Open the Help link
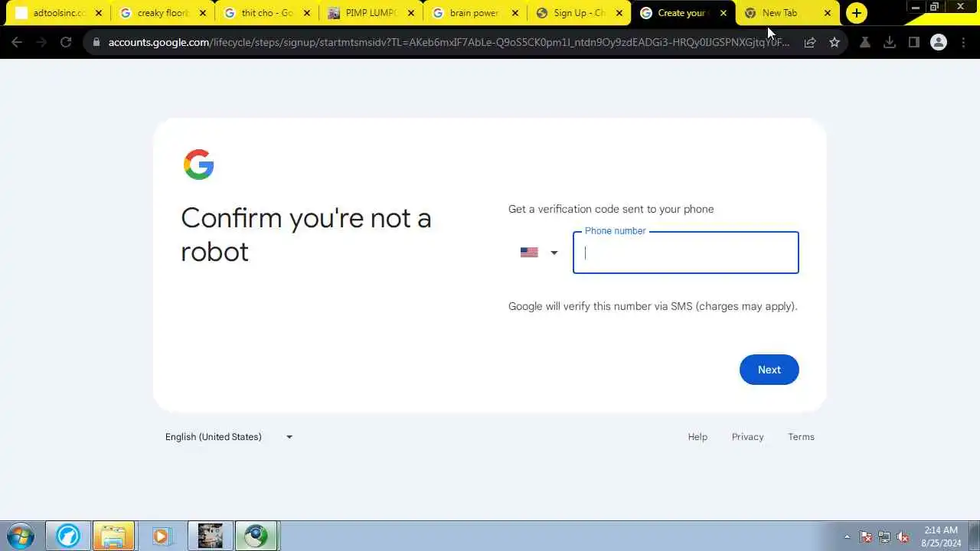980x551 pixels. pyautogui.click(x=697, y=437)
